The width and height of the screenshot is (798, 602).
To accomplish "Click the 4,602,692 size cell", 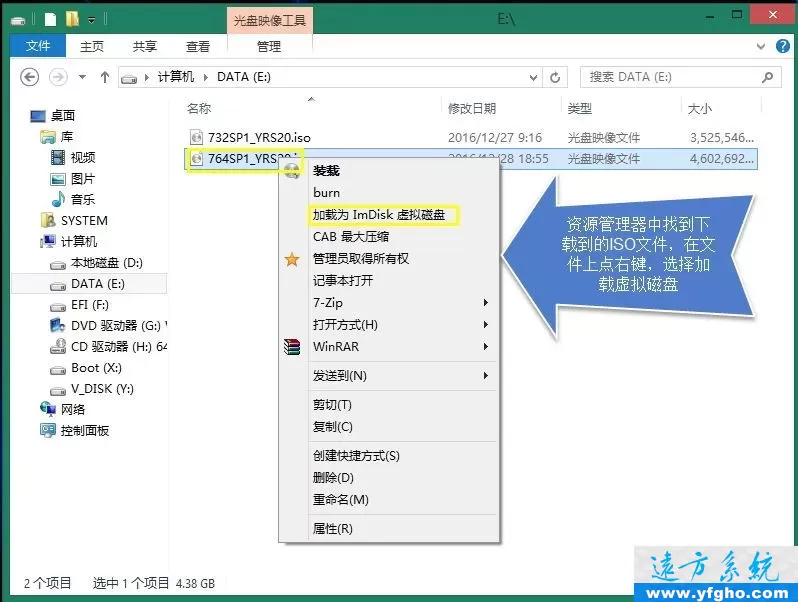I will (x=722, y=159).
